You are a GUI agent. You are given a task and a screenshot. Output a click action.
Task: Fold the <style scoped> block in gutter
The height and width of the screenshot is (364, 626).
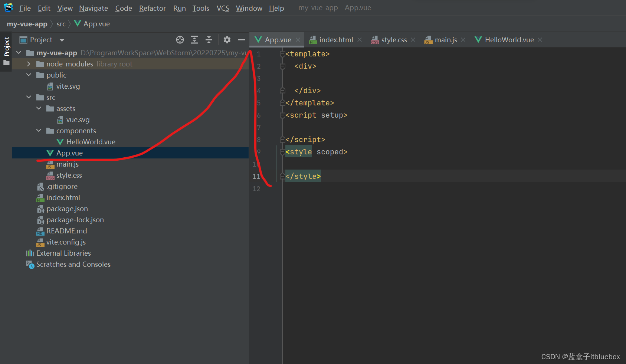(282, 152)
